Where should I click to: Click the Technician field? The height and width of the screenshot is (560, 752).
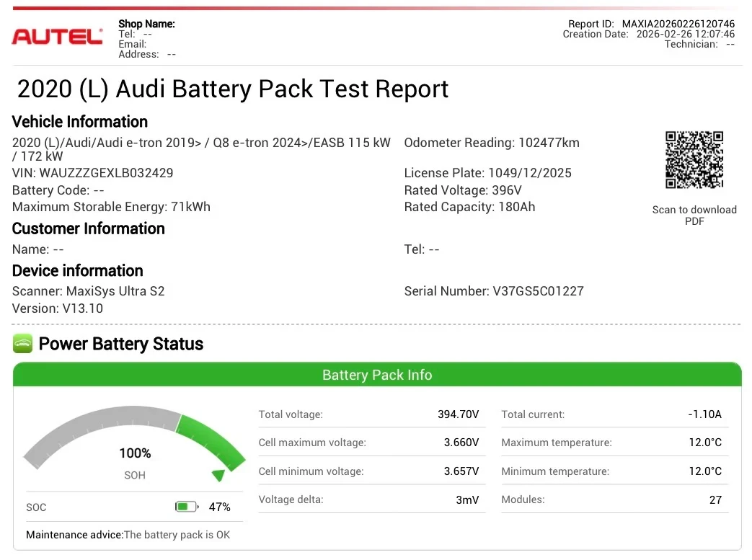(x=699, y=44)
